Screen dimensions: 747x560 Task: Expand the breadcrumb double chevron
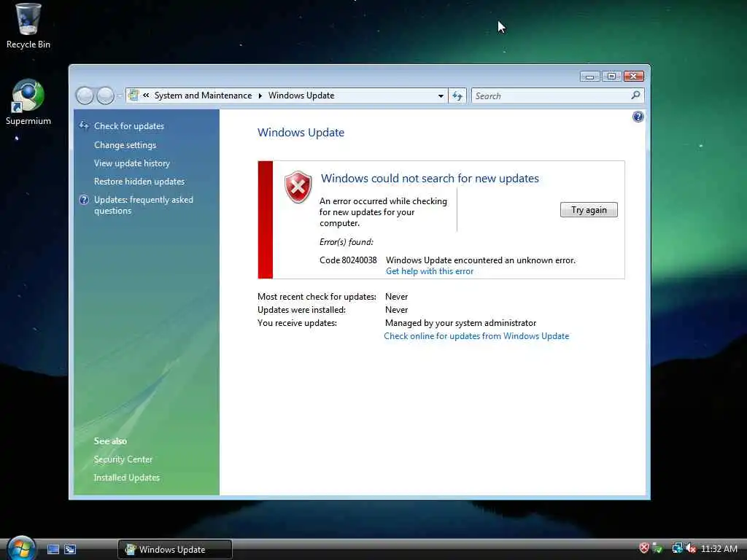point(146,96)
